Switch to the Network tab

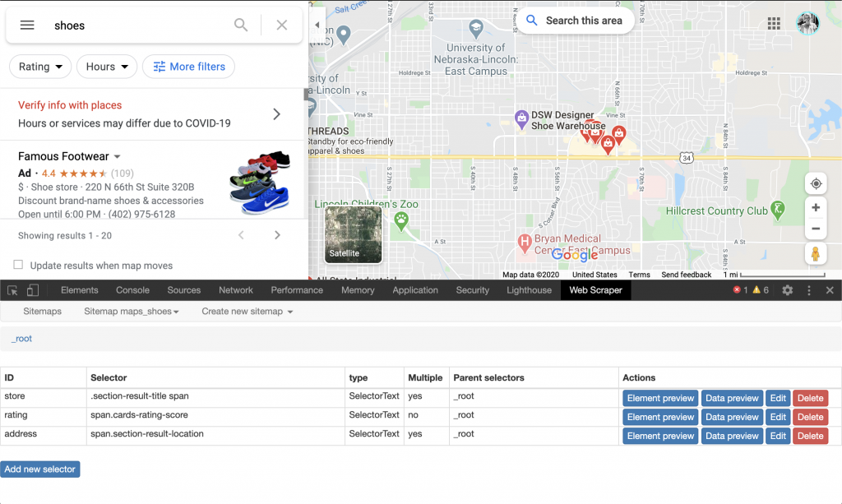tap(236, 290)
